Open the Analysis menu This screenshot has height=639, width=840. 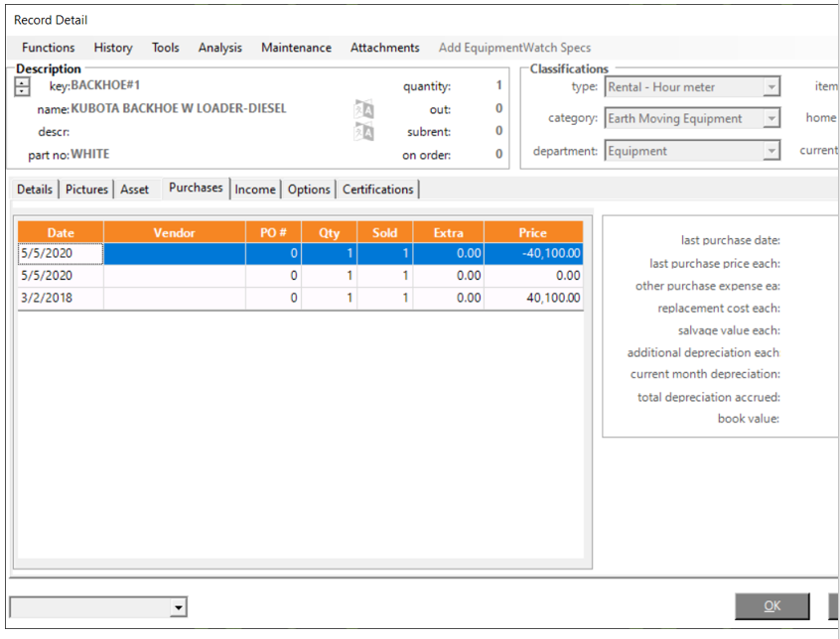tap(219, 48)
